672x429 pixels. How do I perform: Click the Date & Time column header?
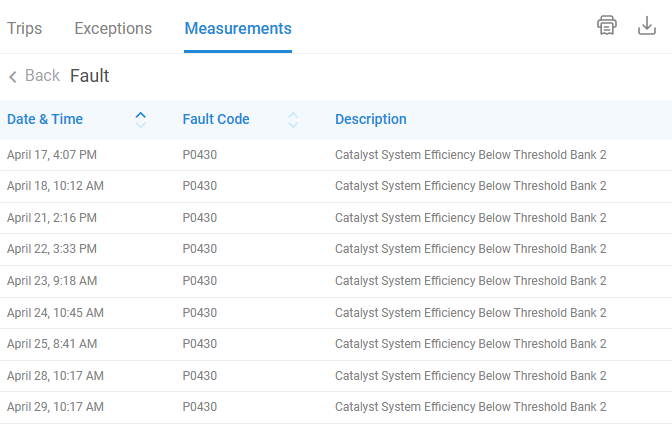[x=45, y=119]
